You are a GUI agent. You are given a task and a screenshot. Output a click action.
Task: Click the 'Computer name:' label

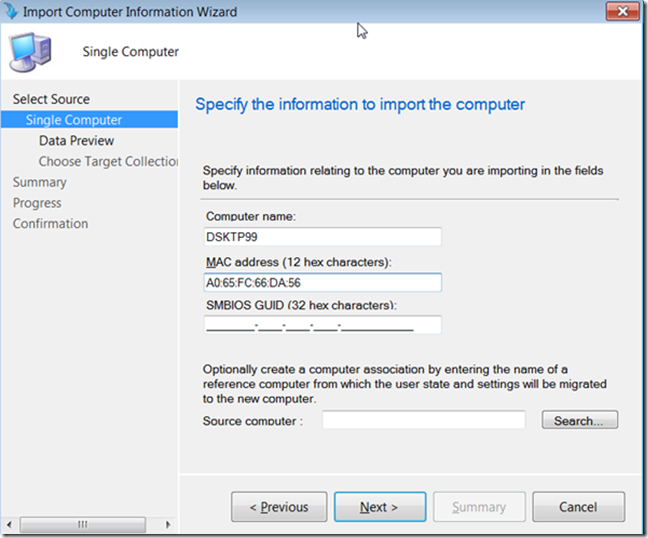251,216
